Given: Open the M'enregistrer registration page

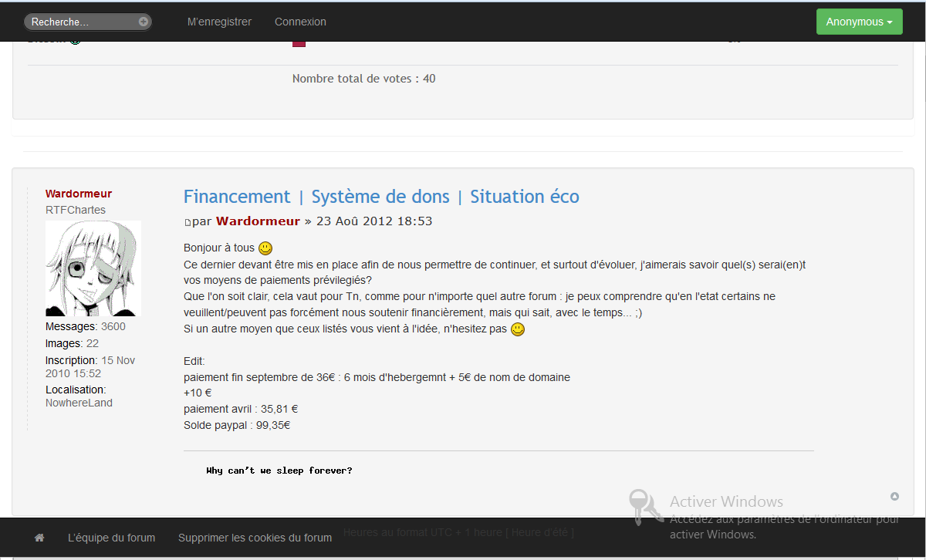Looking at the screenshot, I should coord(219,22).
